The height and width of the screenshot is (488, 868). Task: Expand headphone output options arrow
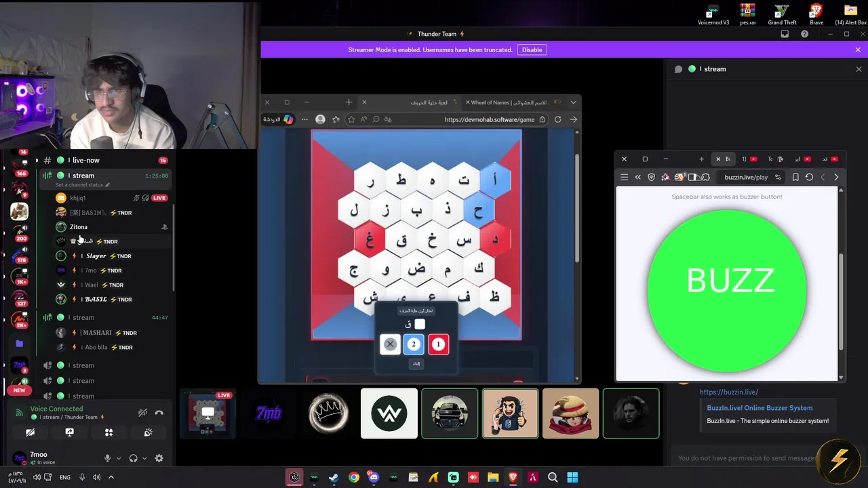[x=144, y=459]
